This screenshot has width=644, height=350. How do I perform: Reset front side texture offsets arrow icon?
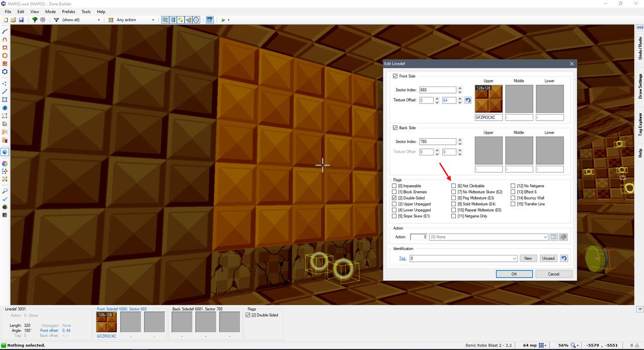(x=467, y=100)
